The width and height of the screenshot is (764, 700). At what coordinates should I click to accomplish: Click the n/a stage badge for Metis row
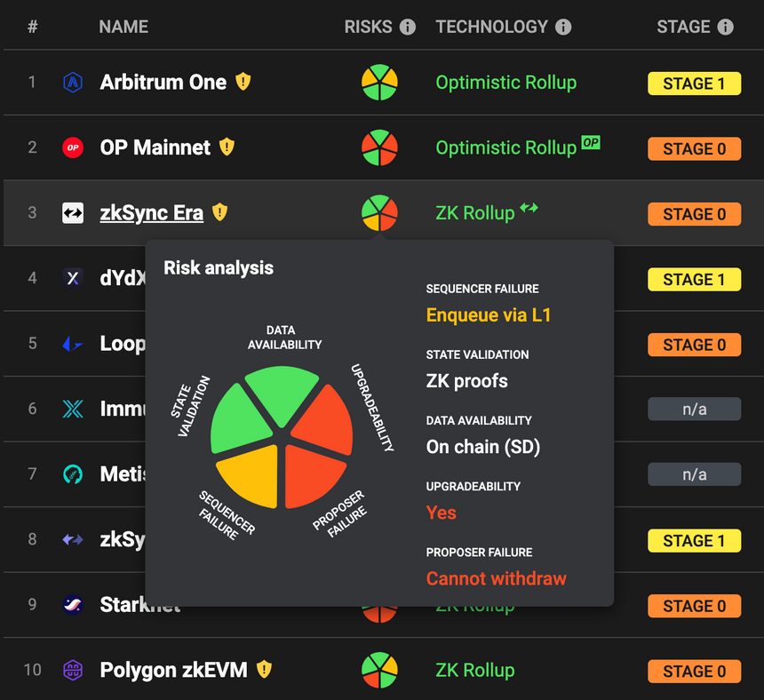695,474
